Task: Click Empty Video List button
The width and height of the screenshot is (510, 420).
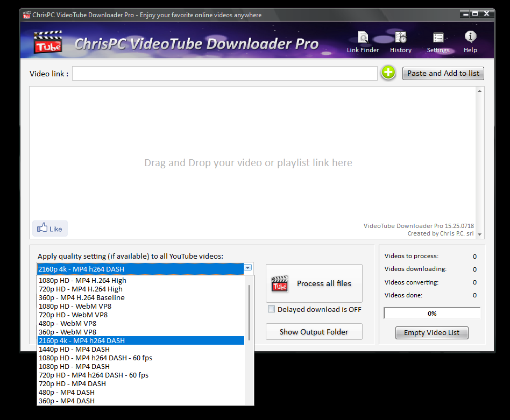Action: [431, 332]
